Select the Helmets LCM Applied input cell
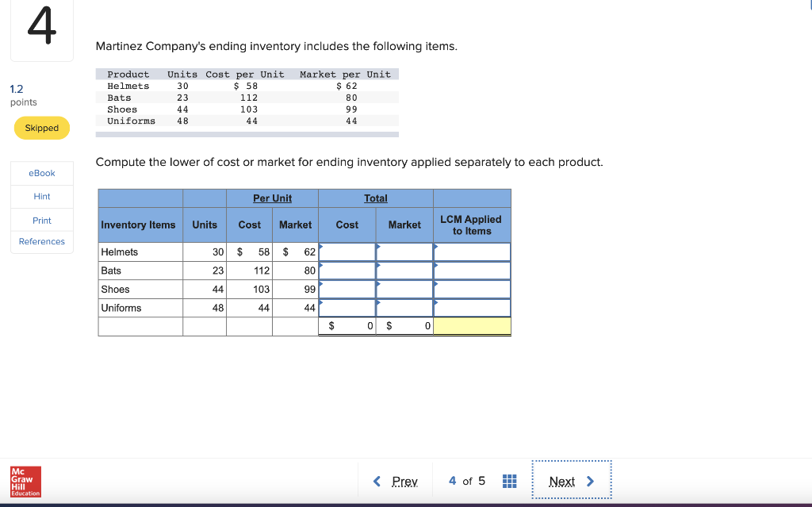This screenshot has width=812, height=507. click(x=473, y=252)
